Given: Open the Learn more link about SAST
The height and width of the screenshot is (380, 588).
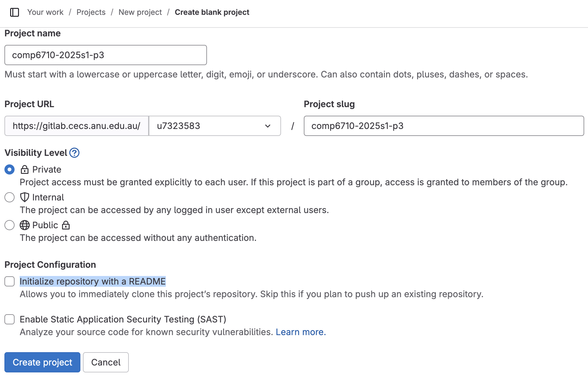Looking at the screenshot, I should tap(301, 332).
